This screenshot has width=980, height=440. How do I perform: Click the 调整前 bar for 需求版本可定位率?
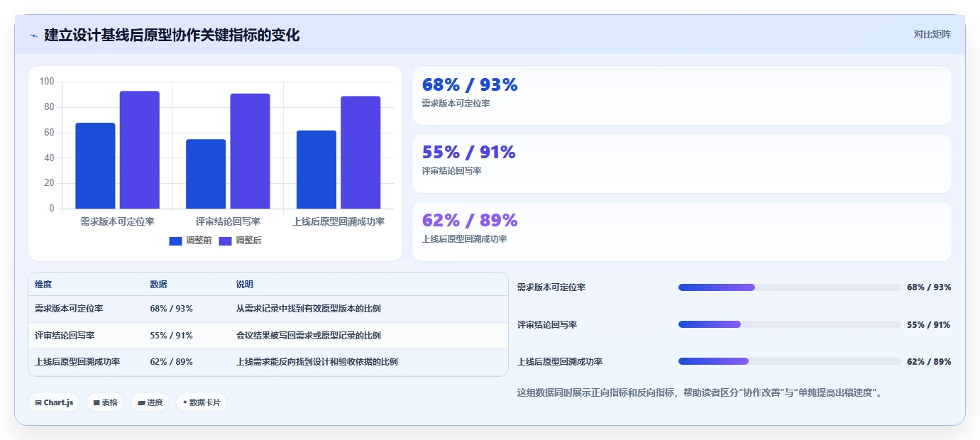[95, 166]
